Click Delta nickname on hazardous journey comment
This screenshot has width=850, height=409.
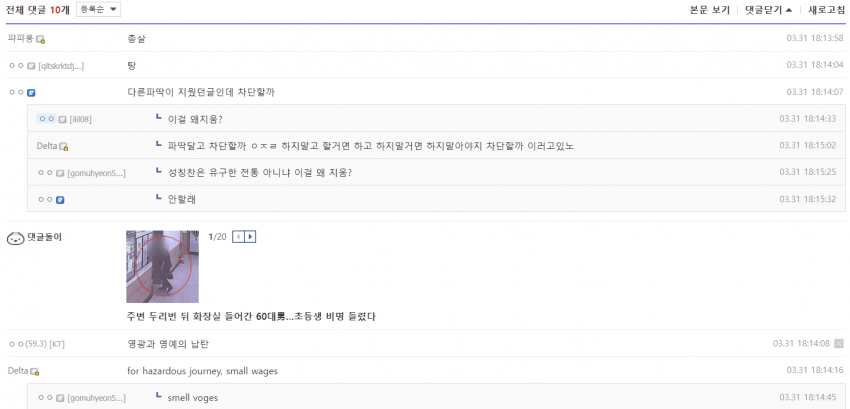(18, 371)
